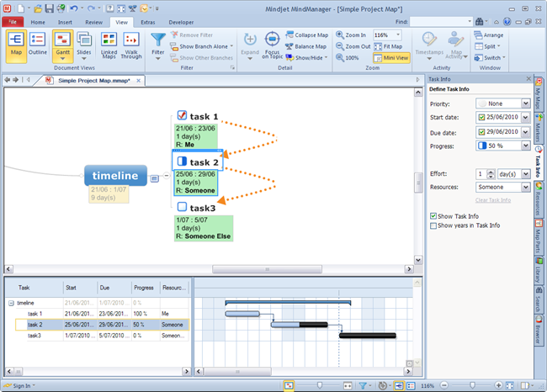Open the Home ribbon tab
547x392 pixels.
coord(38,22)
